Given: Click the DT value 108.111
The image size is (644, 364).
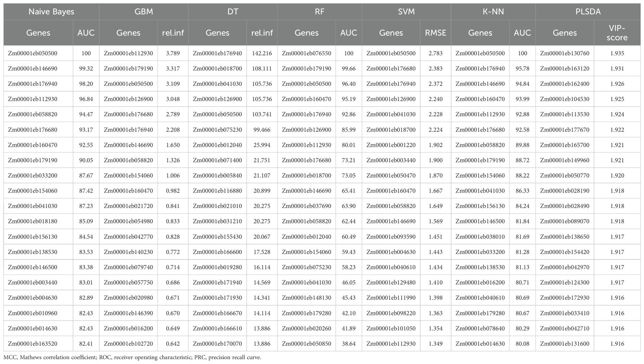Looking at the screenshot, I should point(262,69).
